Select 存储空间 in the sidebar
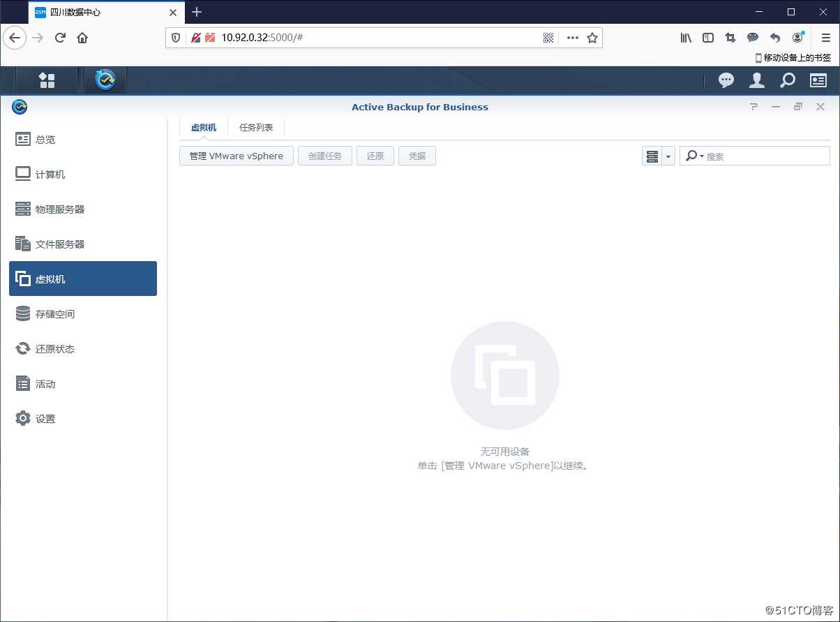Screen dimensions: 840x622 pyautogui.click(x=83, y=313)
